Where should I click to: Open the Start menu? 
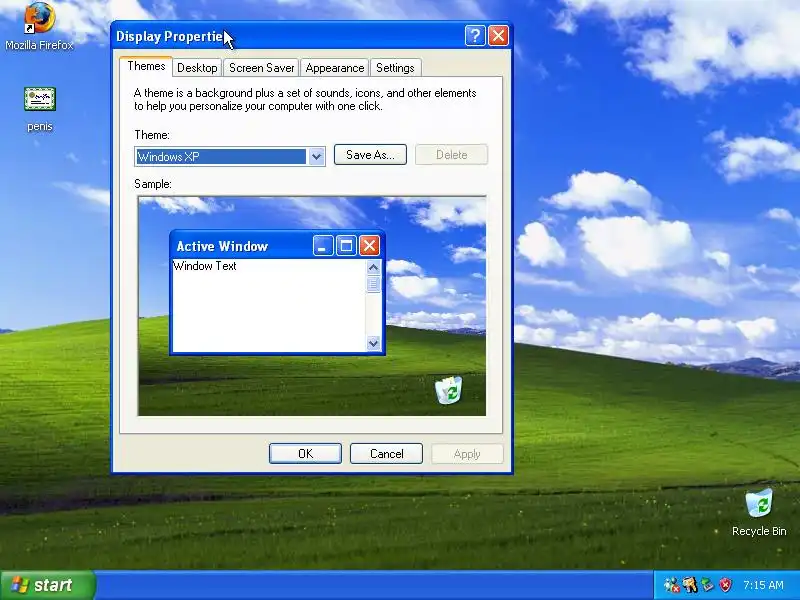(x=47, y=585)
